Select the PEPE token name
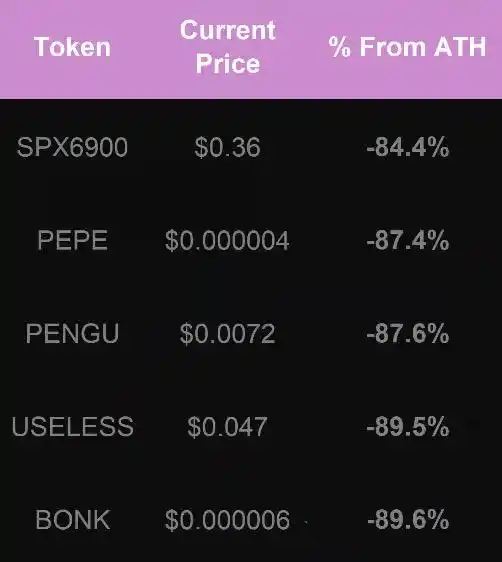The height and width of the screenshot is (562, 502). pos(72,240)
